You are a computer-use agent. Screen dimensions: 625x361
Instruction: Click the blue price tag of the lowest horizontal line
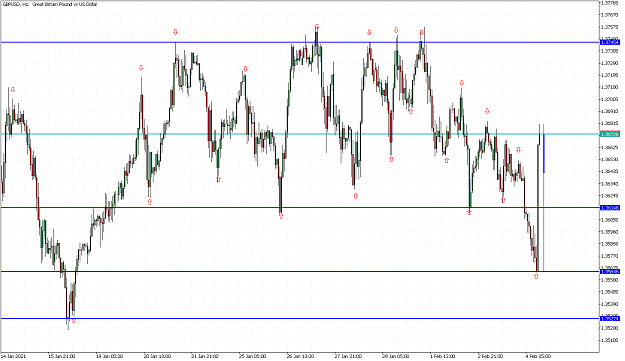(610, 319)
